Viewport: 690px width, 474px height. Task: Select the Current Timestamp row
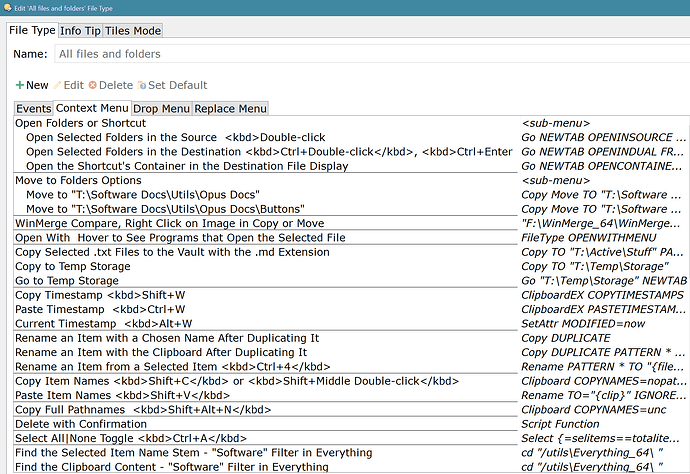(352, 323)
